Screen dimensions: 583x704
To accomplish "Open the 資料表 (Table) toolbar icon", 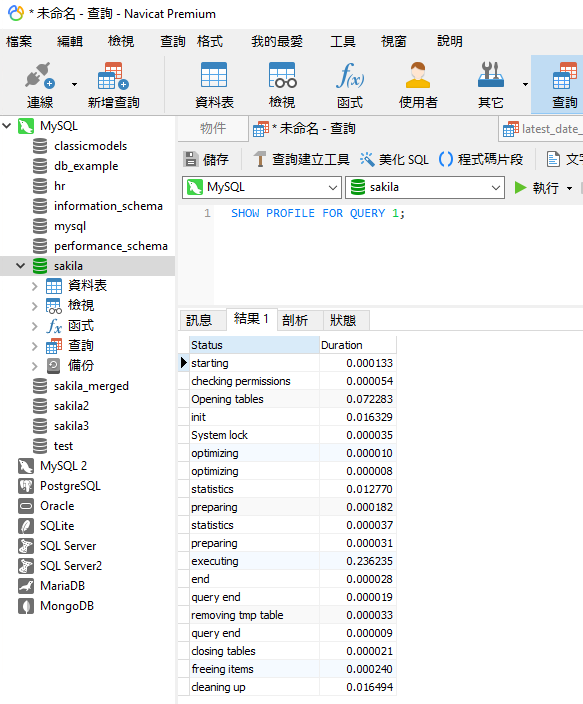I will 214,85.
